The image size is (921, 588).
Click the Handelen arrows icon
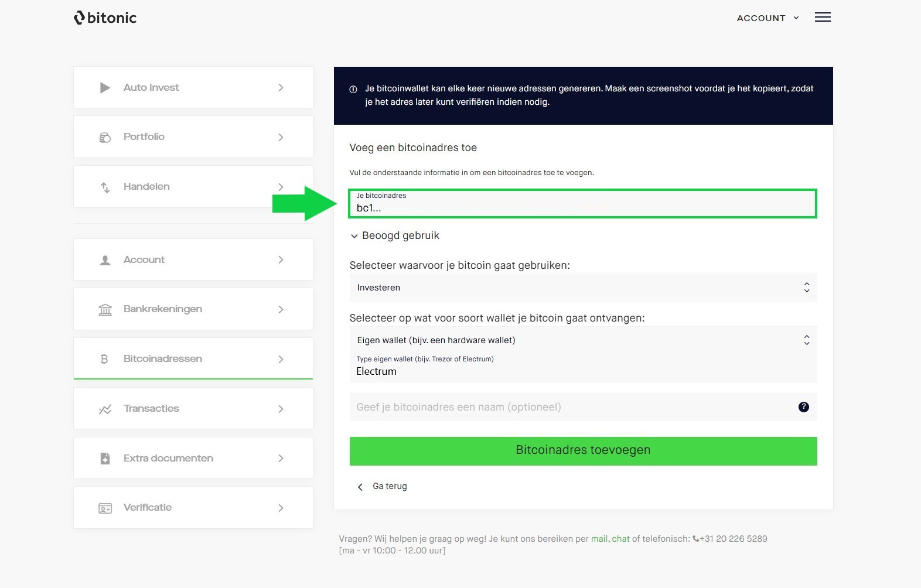[105, 187]
